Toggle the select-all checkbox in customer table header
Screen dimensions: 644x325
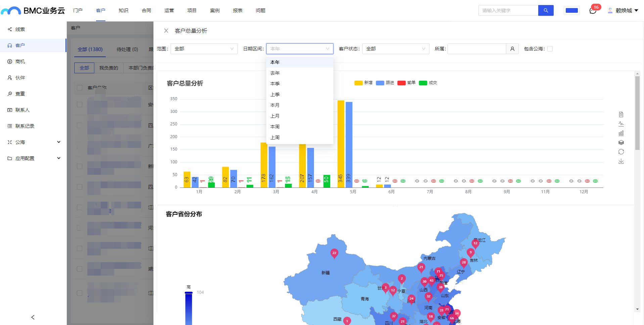[x=80, y=88]
